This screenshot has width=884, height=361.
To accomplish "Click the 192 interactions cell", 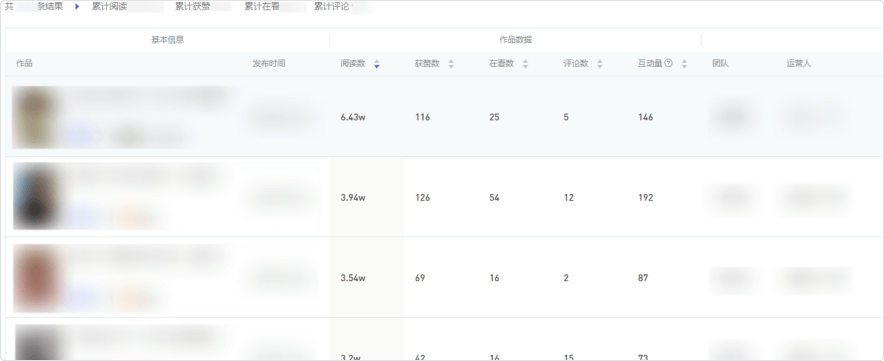I will (x=646, y=198).
